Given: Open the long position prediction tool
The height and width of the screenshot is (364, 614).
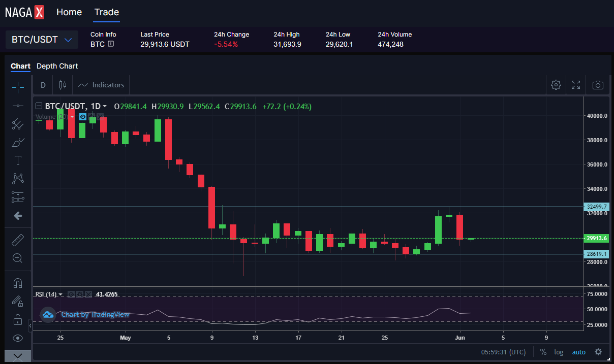Looking at the screenshot, I should click(x=18, y=197).
